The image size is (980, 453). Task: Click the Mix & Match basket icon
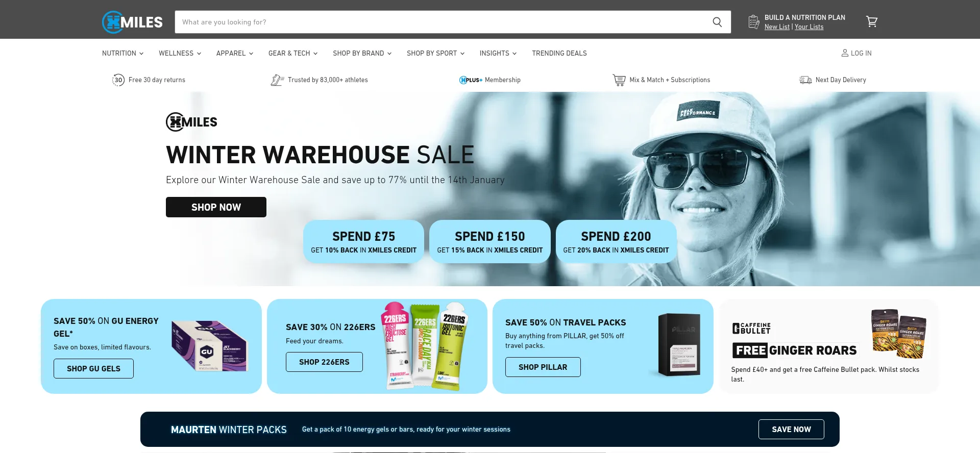coord(619,80)
